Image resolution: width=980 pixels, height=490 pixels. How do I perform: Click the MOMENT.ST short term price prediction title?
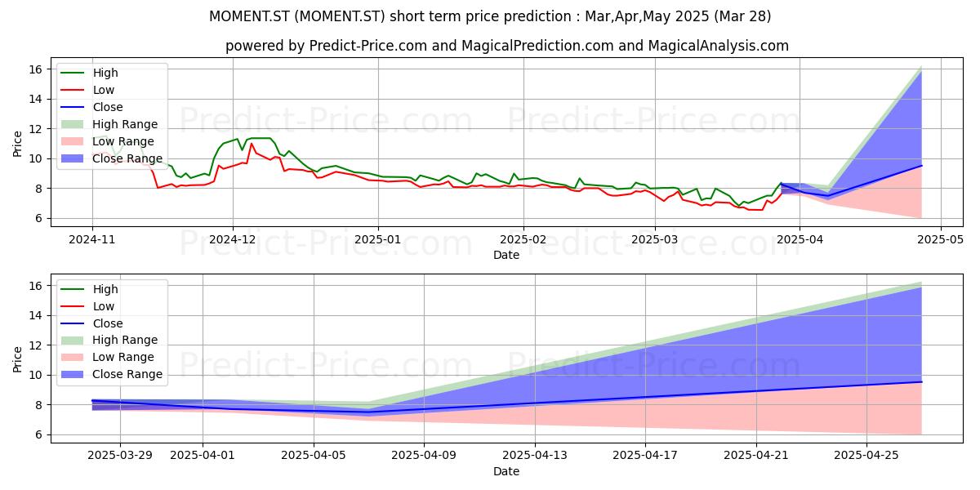pyautogui.click(x=490, y=16)
